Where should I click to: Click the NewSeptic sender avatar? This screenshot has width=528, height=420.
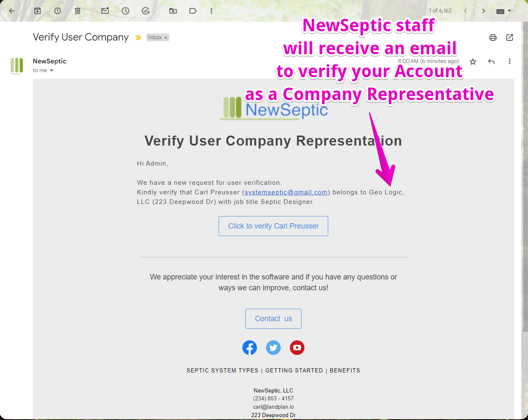point(17,66)
